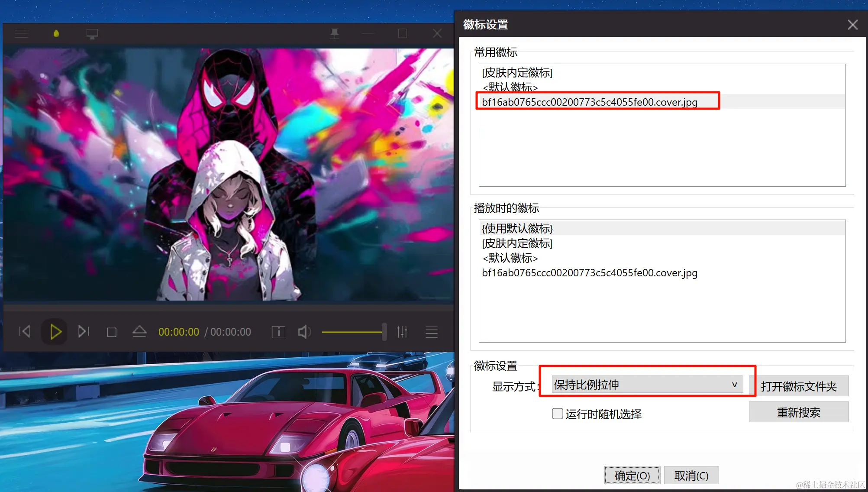Screen dimensions: 868x492
Task: Open the media info icon
Action: 278,332
